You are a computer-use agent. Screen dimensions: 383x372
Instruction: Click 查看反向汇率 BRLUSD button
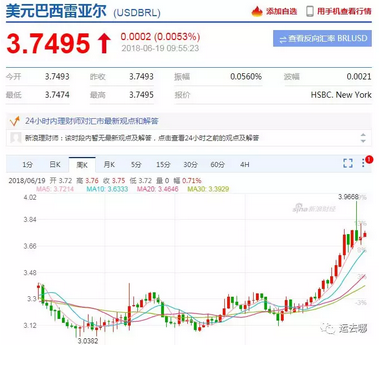(322, 39)
